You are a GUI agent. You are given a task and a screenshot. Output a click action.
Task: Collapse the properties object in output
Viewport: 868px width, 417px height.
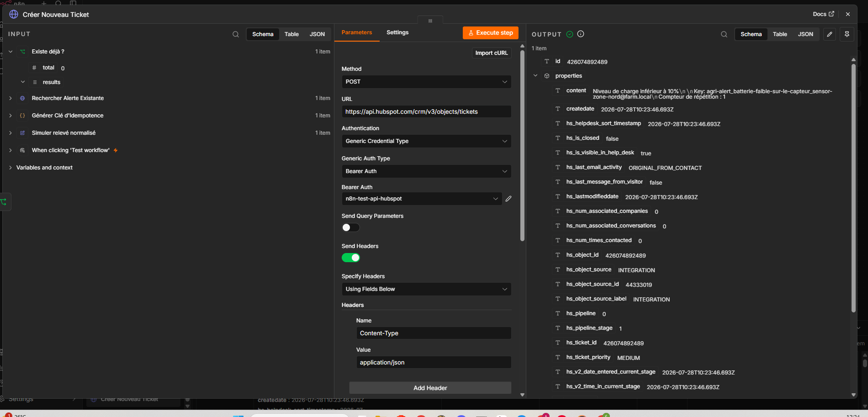tap(535, 76)
